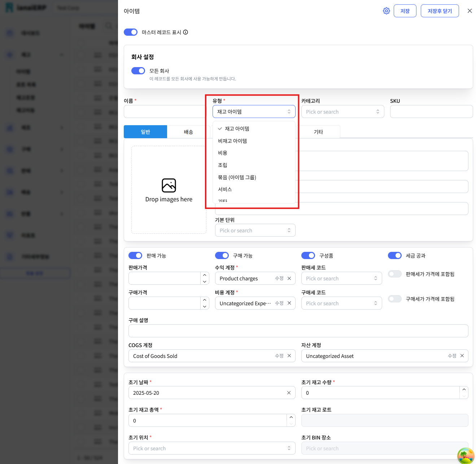Switch to the 일반 tab
The image size is (476, 464).
pos(145,132)
